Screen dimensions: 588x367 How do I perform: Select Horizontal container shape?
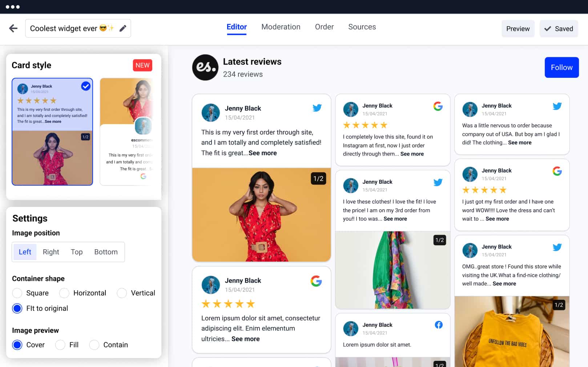click(x=64, y=293)
